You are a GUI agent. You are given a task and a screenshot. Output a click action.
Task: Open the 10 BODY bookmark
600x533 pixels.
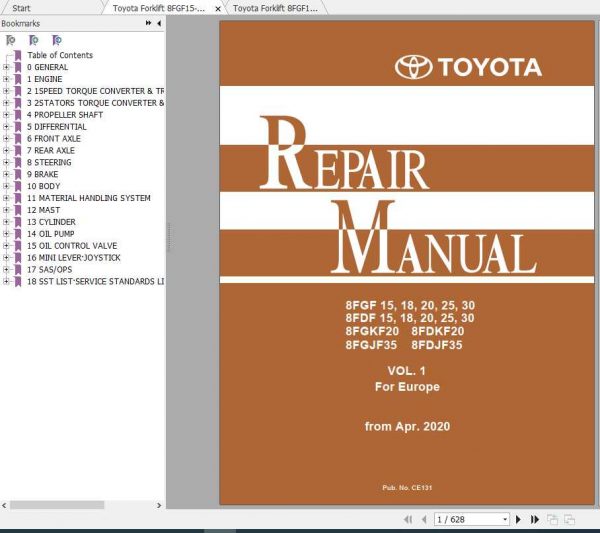coord(44,186)
